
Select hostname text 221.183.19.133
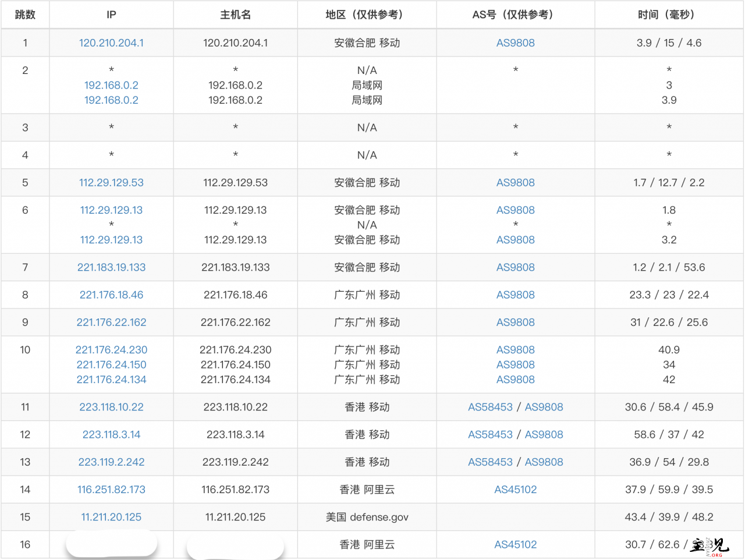235,268
